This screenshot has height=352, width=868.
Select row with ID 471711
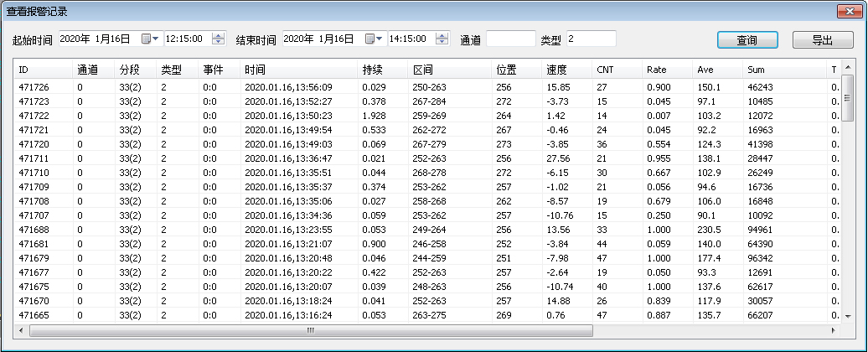click(x=428, y=158)
